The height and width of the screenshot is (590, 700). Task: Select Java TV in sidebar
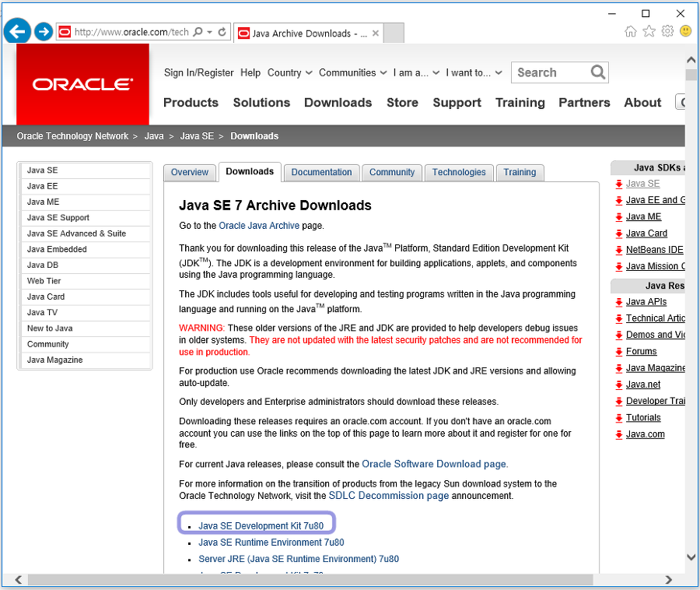(x=85, y=312)
